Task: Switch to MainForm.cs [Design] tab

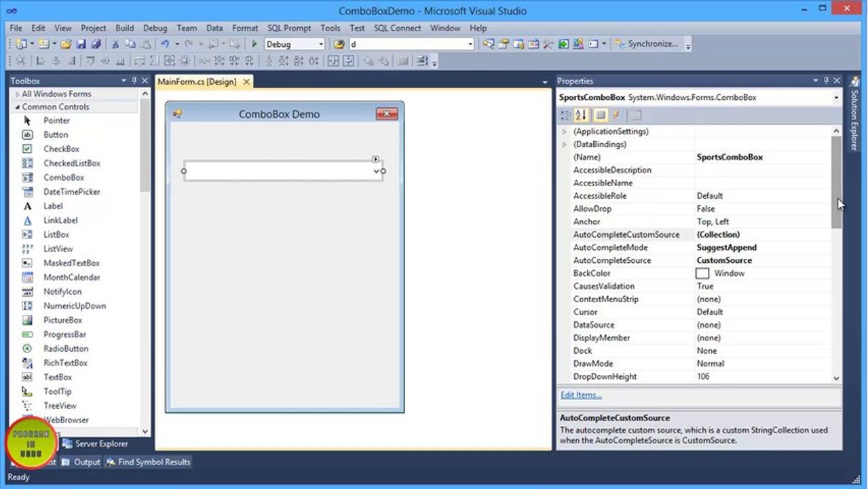Action: point(197,81)
